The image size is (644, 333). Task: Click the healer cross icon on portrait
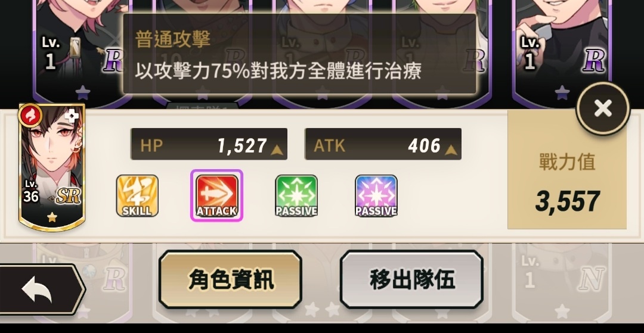pos(72,117)
